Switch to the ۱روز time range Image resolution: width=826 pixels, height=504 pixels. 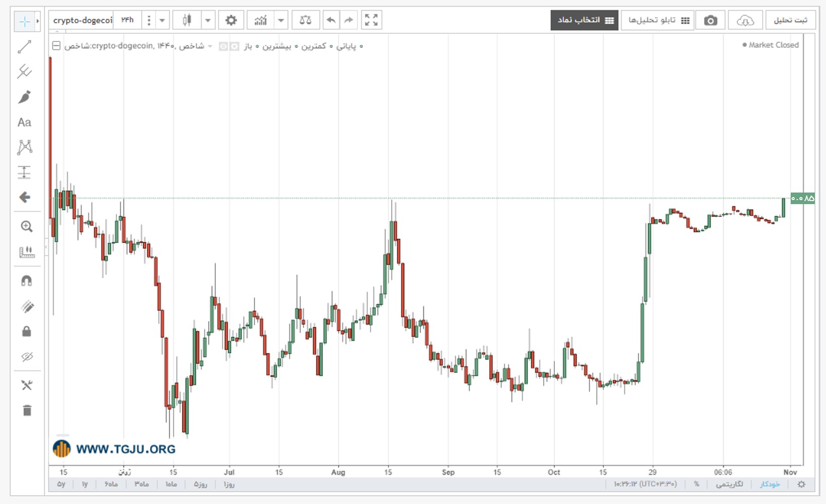[x=229, y=484]
